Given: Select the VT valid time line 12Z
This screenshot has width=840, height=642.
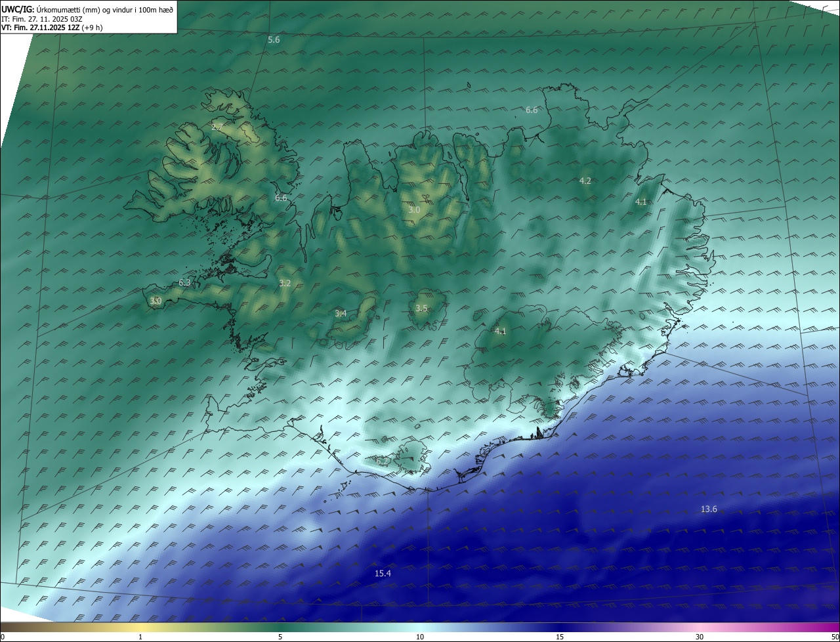Looking at the screenshot, I should click(x=51, y=28).
